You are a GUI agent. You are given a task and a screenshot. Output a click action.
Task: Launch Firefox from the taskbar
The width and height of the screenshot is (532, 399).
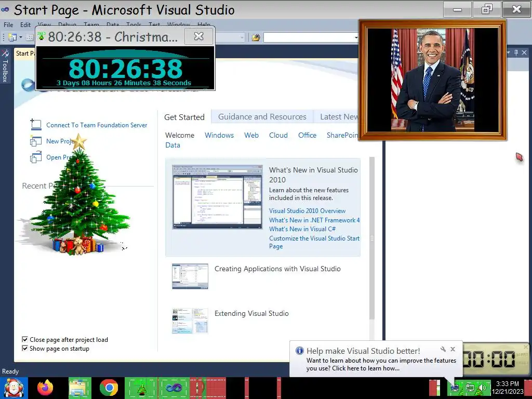(45, 388)
